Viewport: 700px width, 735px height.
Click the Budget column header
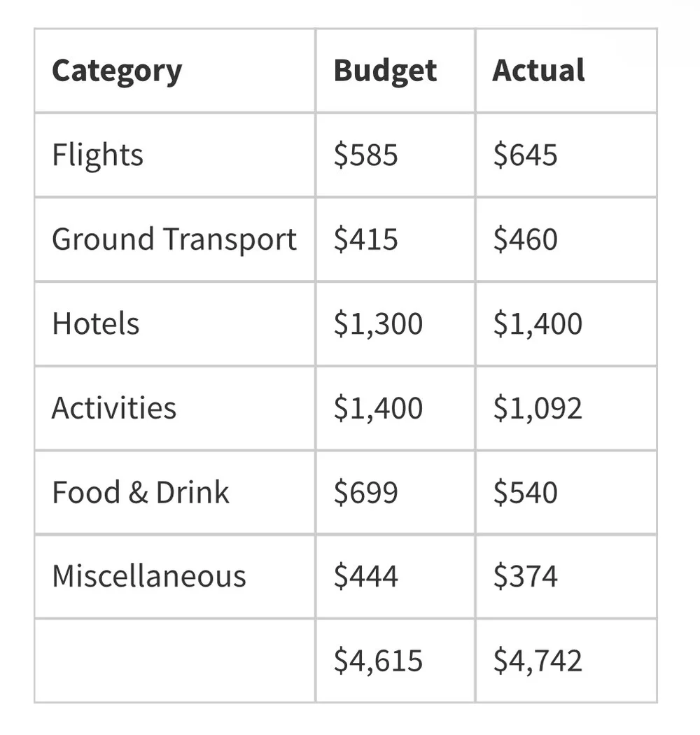(395, 71)
